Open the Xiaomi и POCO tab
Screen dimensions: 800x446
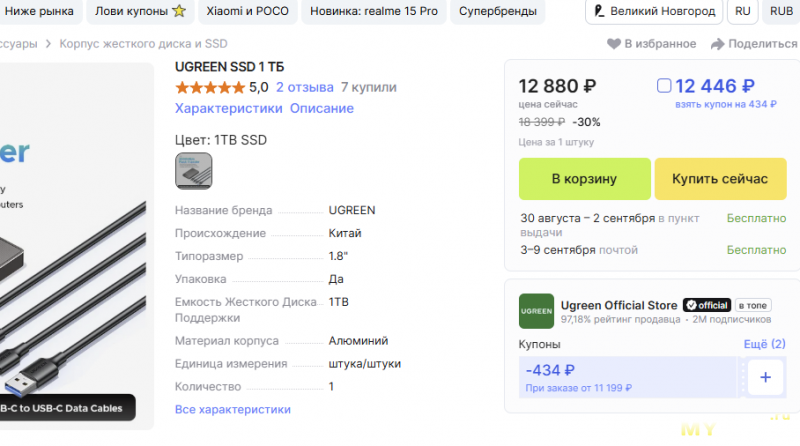[x=247, y=11]
